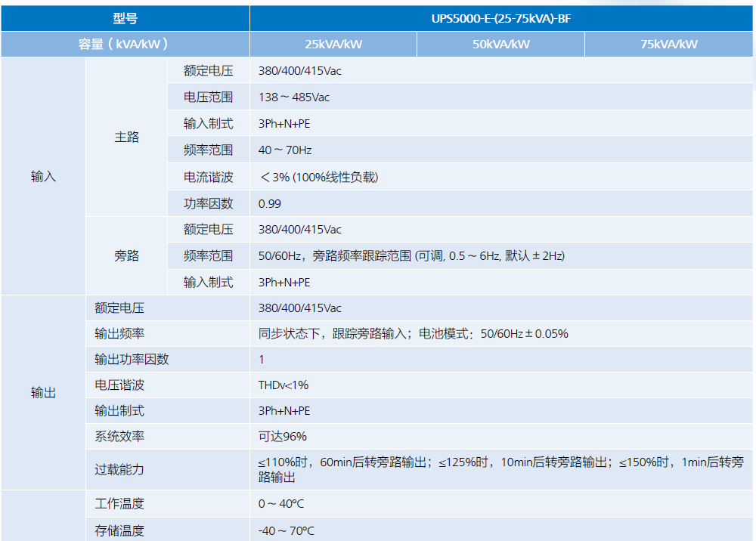This screenshot has height=541, width=756.
Task: Select the 频率范围 label in the 旁路 rows
Action: click(x=209, y=256)
